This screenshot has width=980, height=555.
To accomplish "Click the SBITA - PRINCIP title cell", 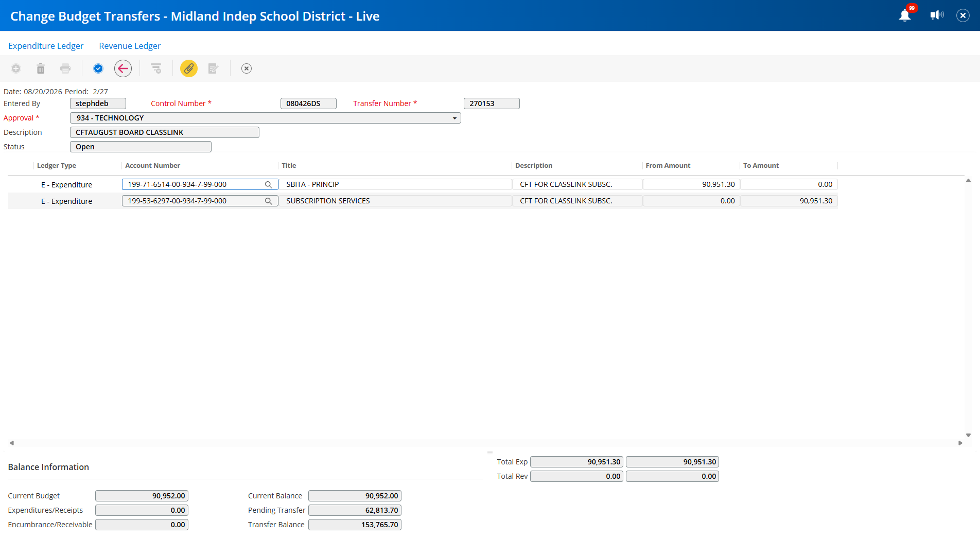I will point(395,184).
